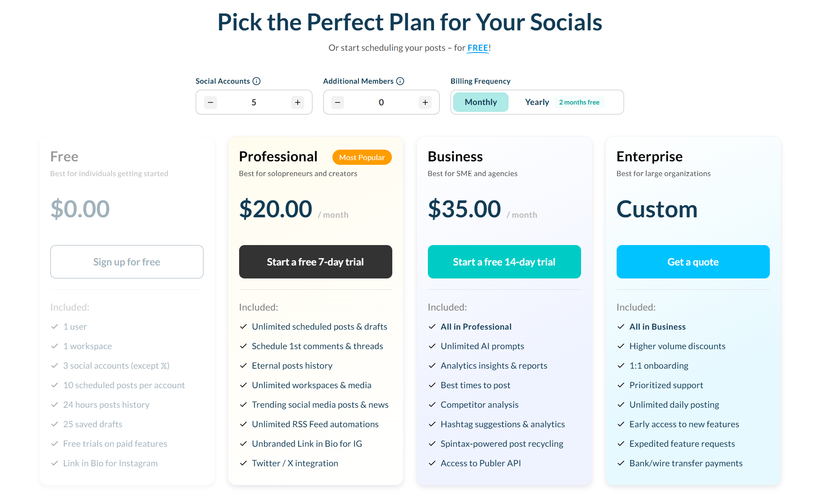Image resolution: width=818 pixels, height=504 pixels.
Task: Click checkmark beside 'Access to Publer API'
Action: 432,463
